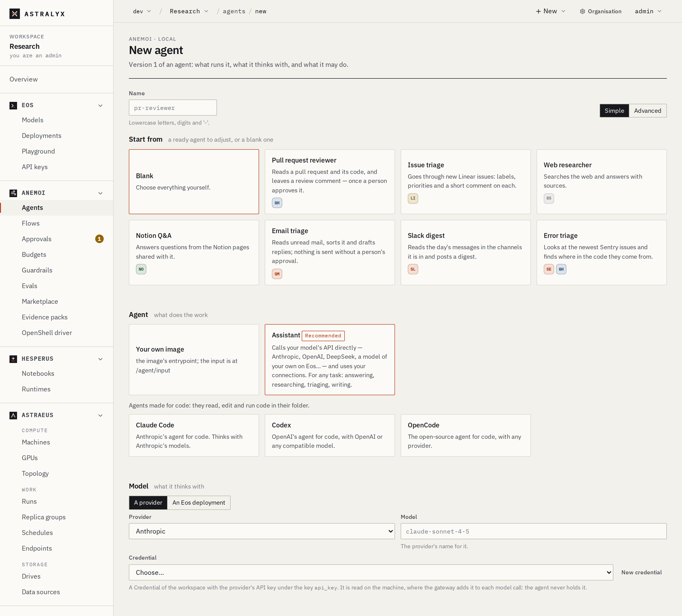682x616 pixels.
Task: Click the Name input field
Action: point(173,108)
